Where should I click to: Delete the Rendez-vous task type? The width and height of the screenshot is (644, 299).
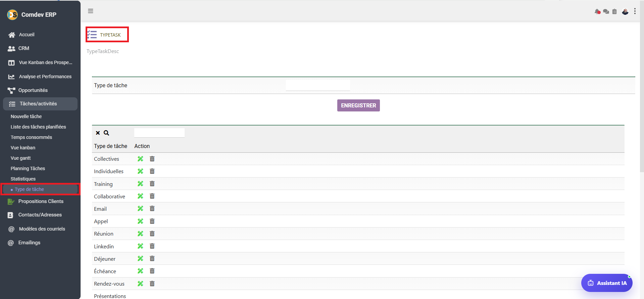pyautogui.click(x=152, y=284)
